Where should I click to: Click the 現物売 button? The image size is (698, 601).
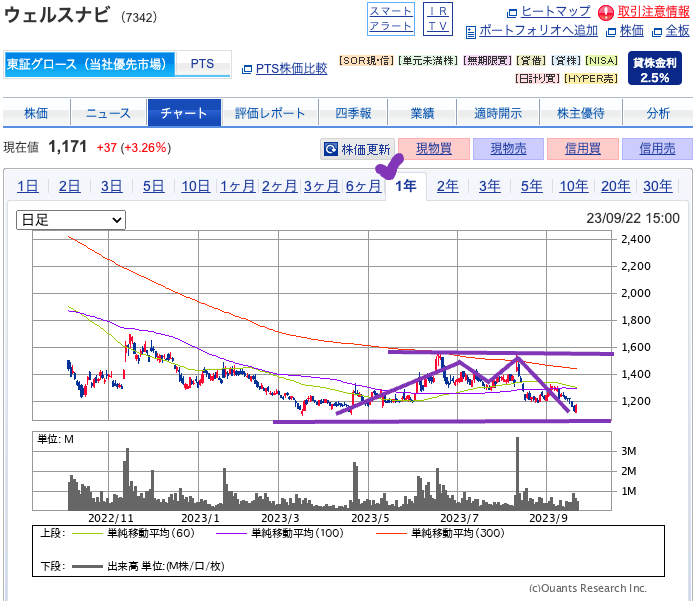point(508,149)
